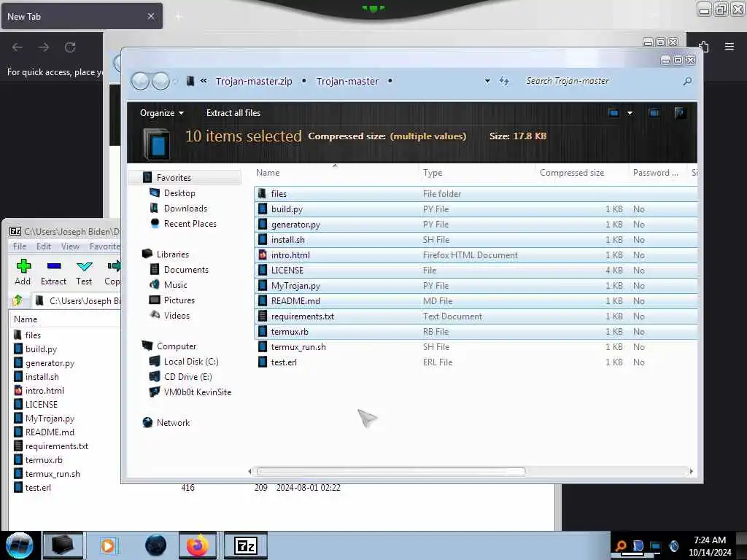Click the search magnifier icon in Explorer
The image size is (747, 560).
click(687, 82)
